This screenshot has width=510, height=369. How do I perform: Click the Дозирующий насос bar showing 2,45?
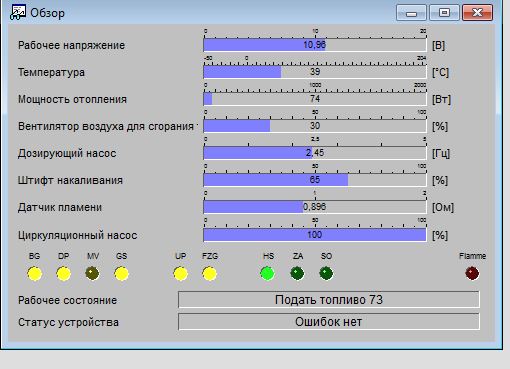pyautogui.click(x=315, y=153)
